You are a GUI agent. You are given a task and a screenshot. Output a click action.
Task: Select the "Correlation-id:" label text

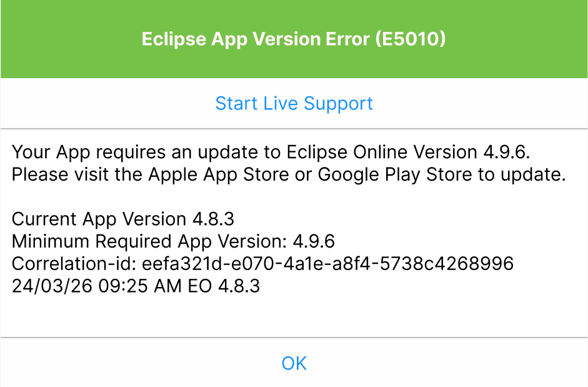74,264
